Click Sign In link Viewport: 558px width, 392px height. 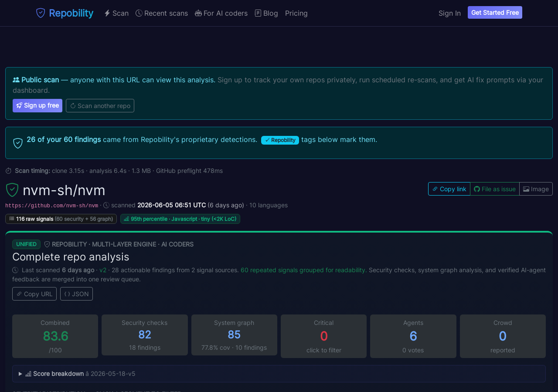coord(449,13)
